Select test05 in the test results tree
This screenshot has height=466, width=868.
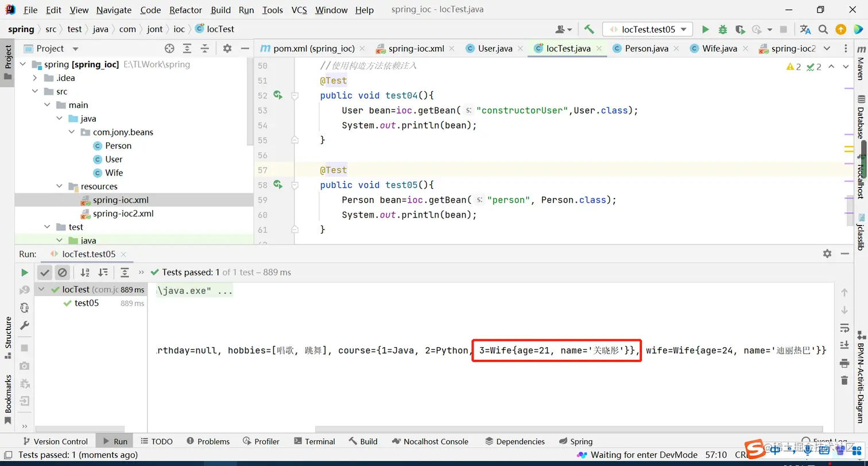tap(87, 303)
